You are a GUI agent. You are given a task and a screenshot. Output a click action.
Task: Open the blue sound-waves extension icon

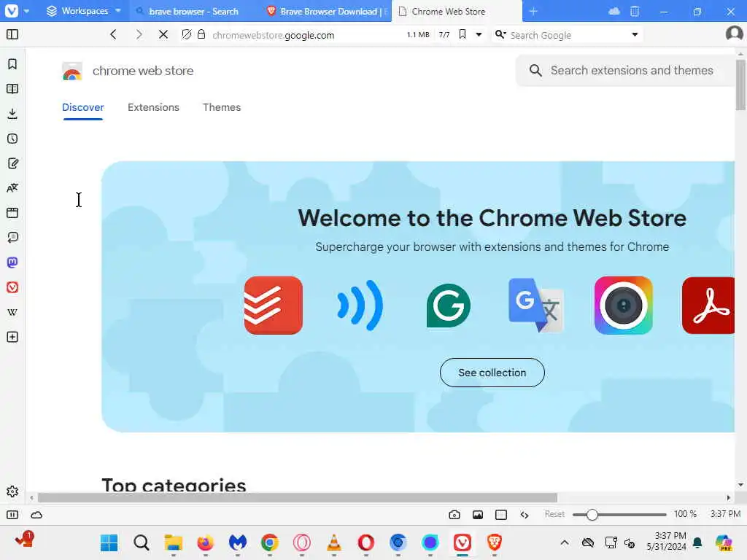click(x=360, y=306)
